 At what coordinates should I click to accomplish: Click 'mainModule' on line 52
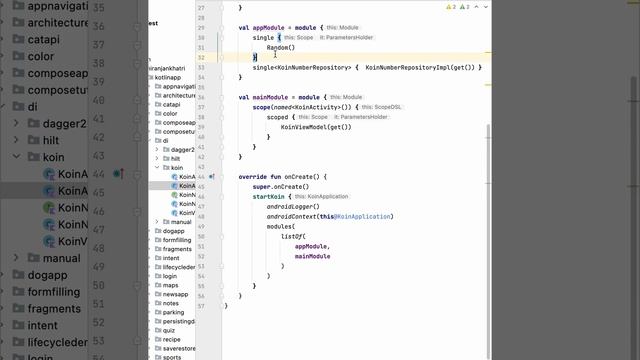pyautogui.click(x=312, y=256)
